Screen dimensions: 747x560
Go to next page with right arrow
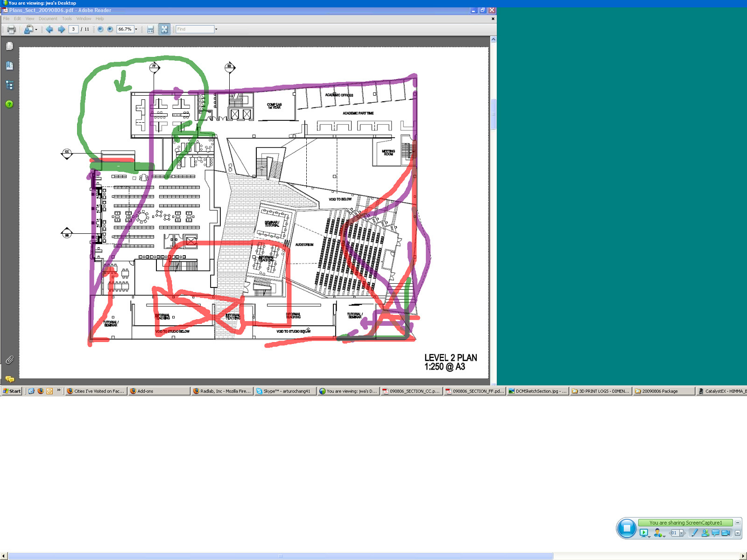[62, 29]
